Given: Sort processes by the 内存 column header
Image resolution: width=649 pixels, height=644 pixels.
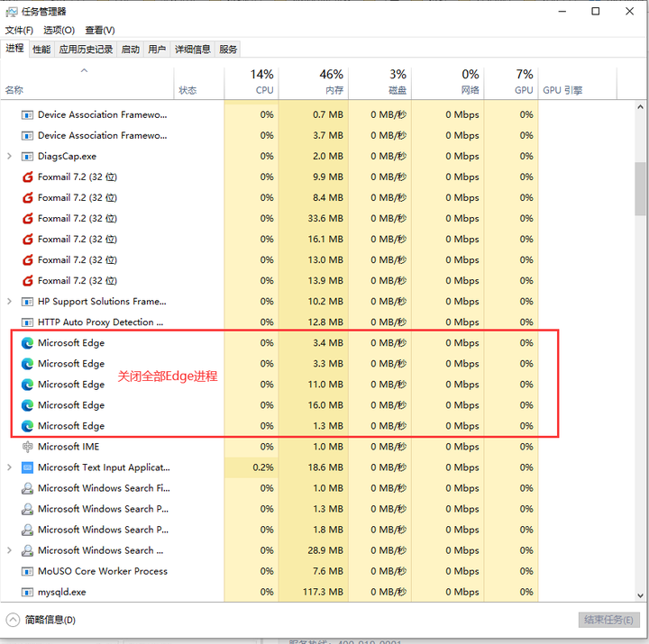Looking at the screenshot, I should pos(314,83).
